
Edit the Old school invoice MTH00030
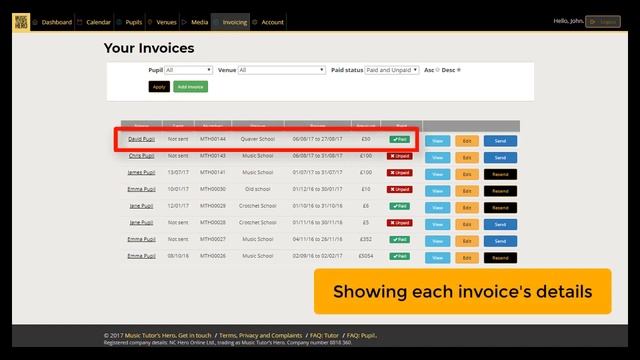467,191
